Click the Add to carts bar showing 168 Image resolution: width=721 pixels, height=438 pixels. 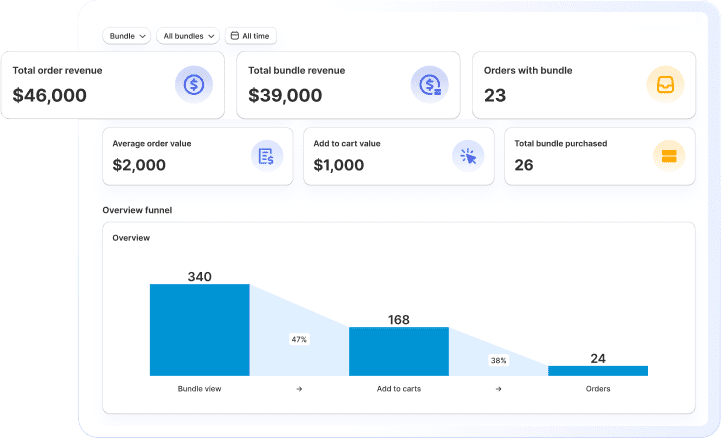[x=398, y=351]
